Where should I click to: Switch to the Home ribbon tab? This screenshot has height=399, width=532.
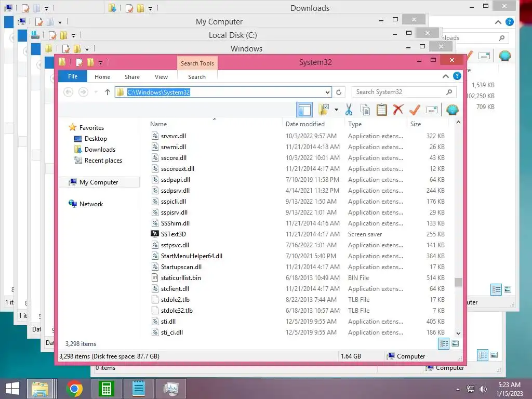[102, 77]
